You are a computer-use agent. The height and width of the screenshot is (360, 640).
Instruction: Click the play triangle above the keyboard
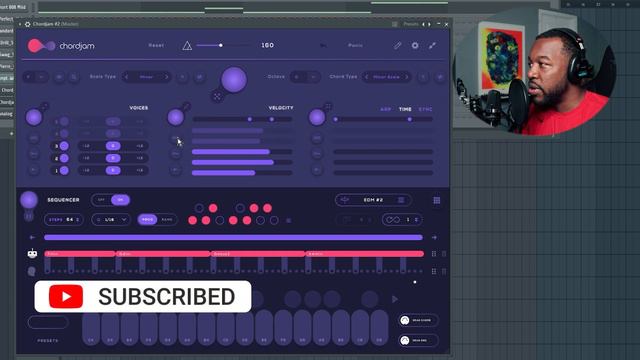[395, 299]
